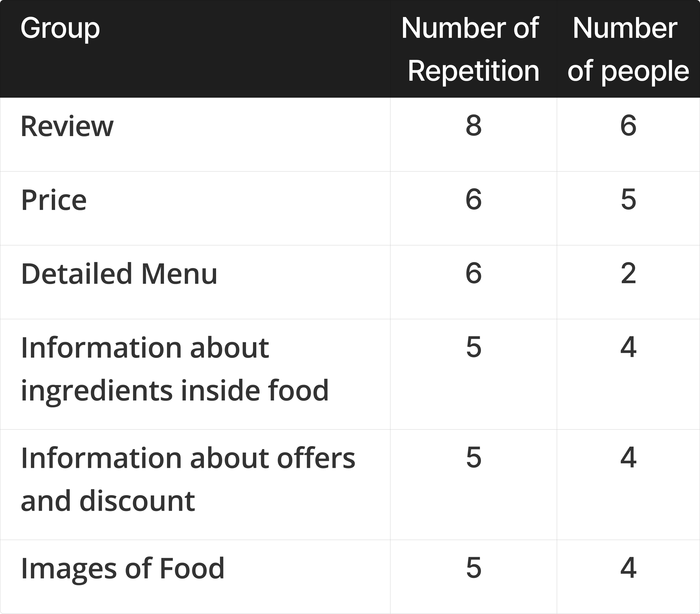Select the Review row label

(x=67, y=126)
